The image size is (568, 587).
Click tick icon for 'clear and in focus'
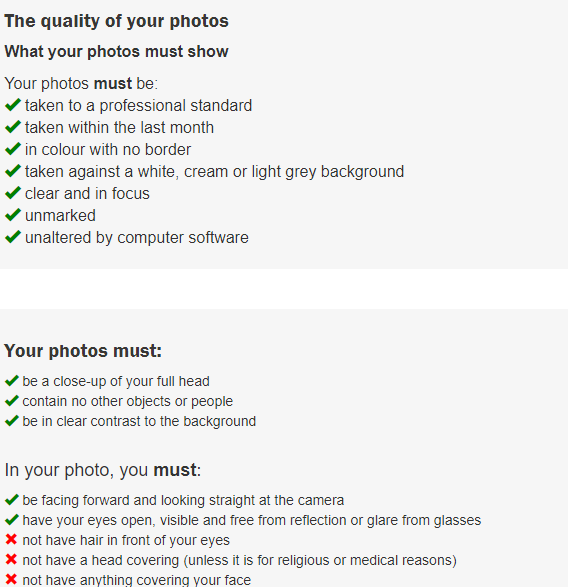(x=13, y=193)
